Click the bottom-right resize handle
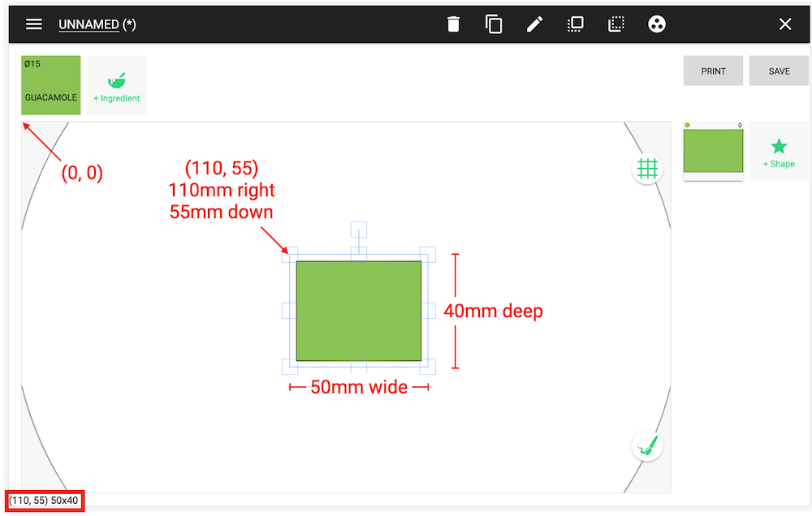Screen dimensions: 812x516 [428, 367]
